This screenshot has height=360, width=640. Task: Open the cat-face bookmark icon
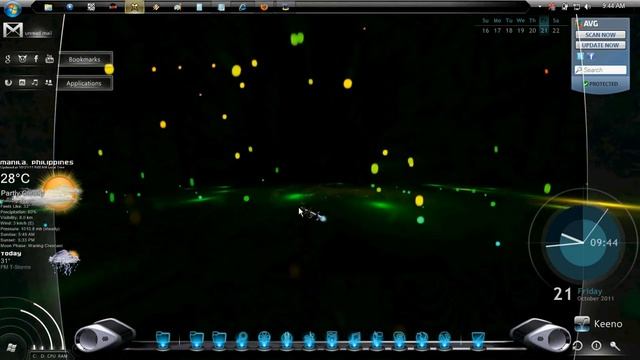pyautogui.click(x=22, y=59)
